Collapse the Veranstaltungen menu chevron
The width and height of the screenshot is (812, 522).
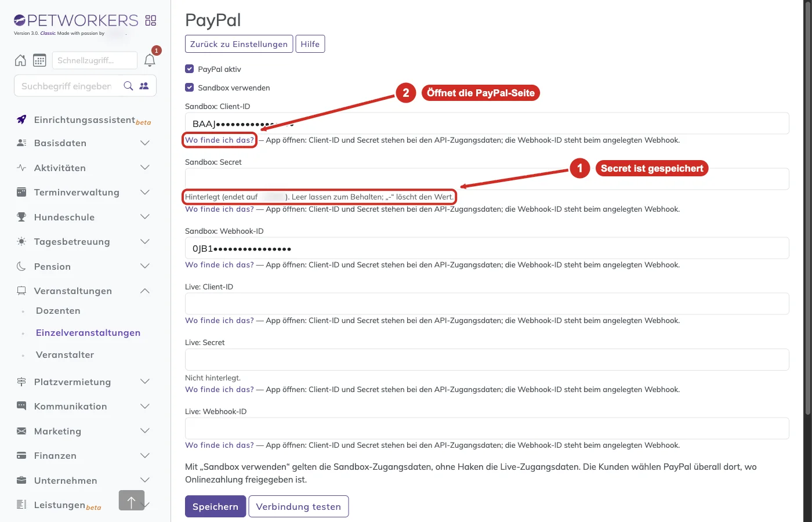click(x=145, y=291)
